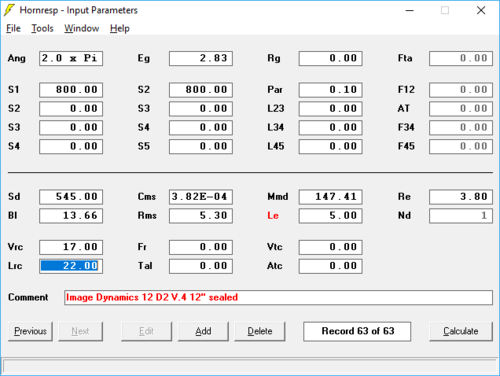This screenshot has height=376, width=500.
Task: Click the S5 input field
Action: [x=201, y=147]
